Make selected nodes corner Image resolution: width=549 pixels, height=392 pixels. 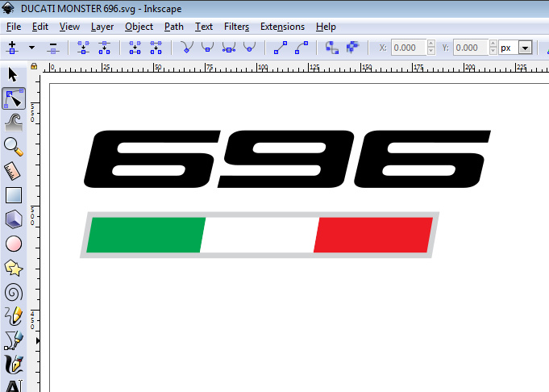(x=186, y=47)
